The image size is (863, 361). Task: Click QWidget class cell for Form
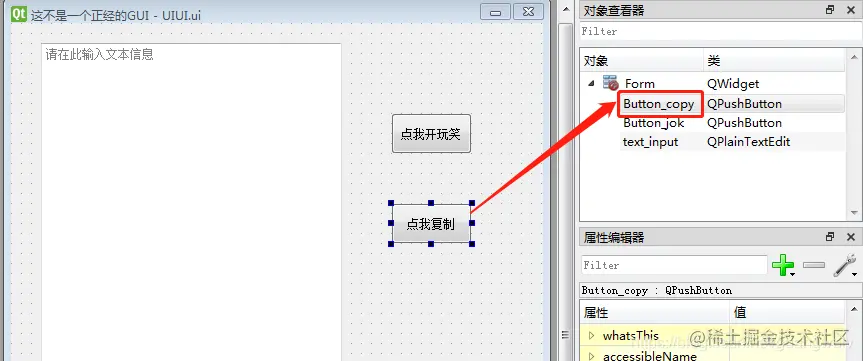point(733,84)
